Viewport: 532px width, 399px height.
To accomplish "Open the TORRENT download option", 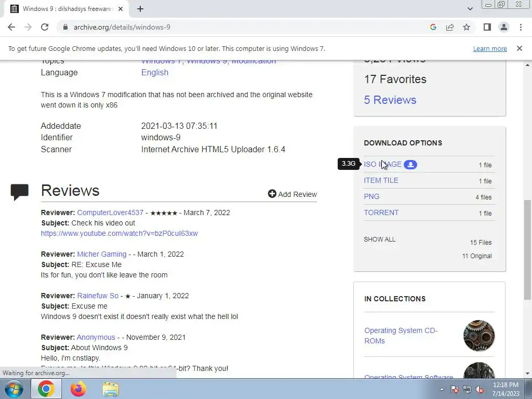I will [x=381, y=212].
